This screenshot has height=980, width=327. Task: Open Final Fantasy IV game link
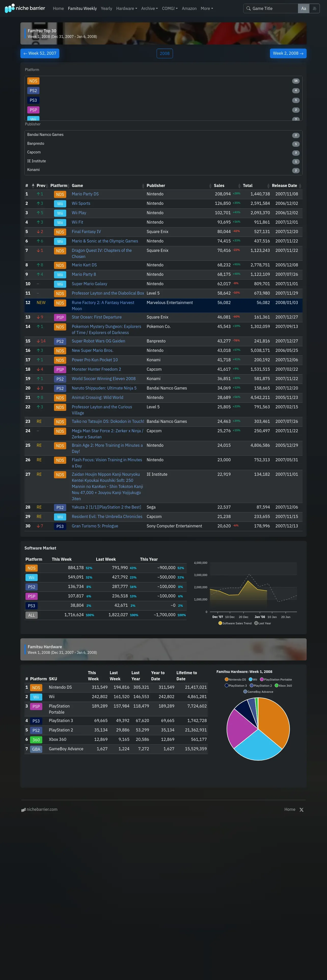click(x=86, y=232)
